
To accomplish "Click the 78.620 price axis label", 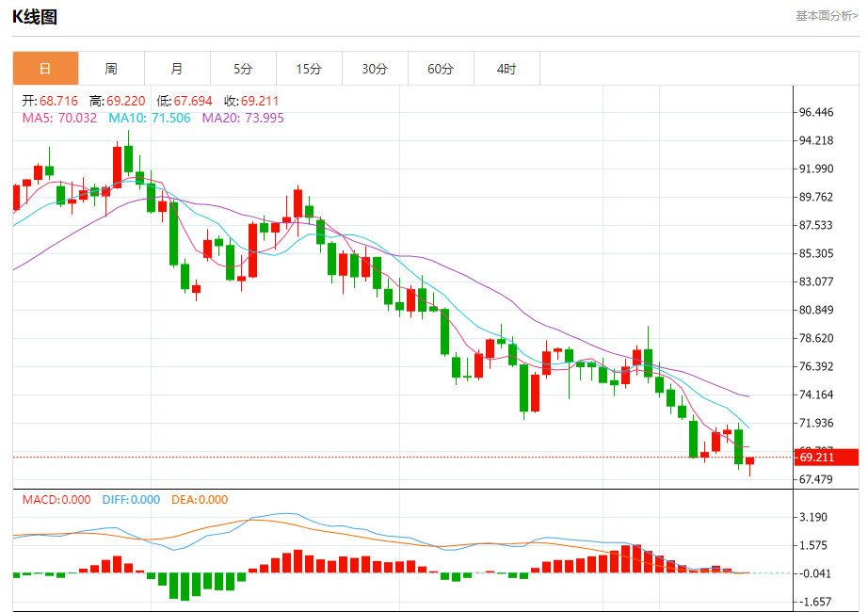I will tap(816, 338).
